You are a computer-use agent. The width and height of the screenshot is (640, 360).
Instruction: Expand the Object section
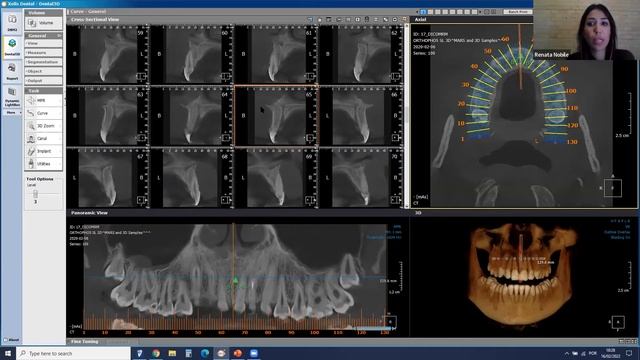tap(43, 71)
